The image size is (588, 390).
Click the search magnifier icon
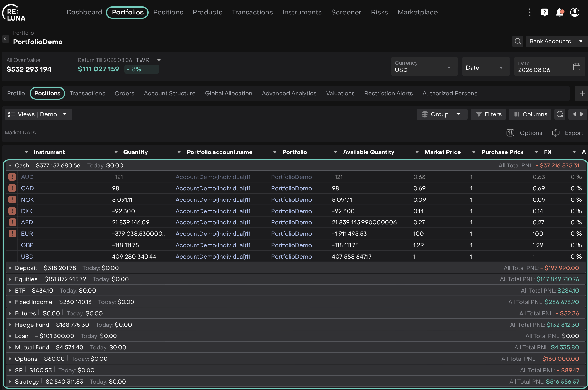[x=518, y=41]
